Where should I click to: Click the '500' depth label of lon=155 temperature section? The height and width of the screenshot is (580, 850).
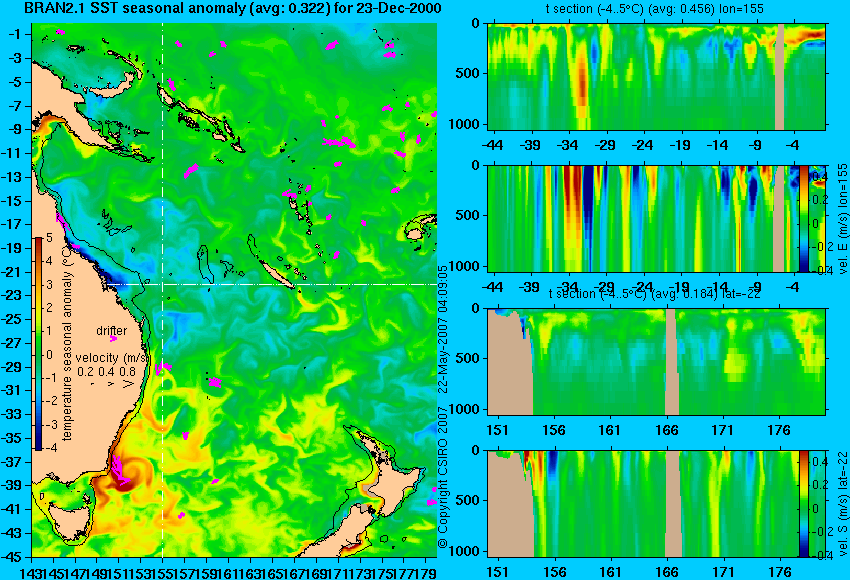[467, 73]
